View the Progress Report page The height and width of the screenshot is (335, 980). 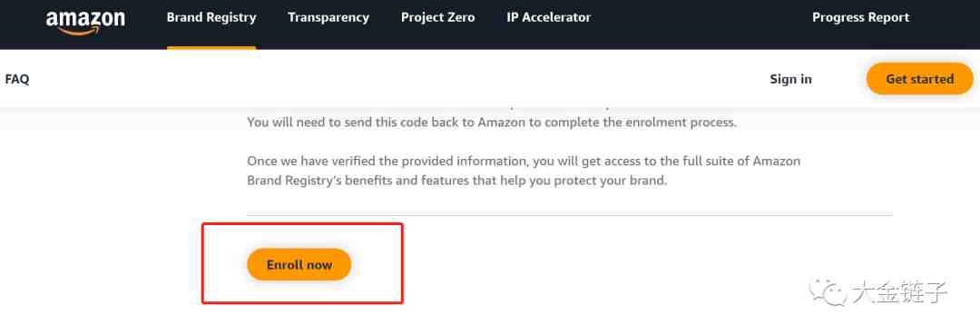pos(860,17)
